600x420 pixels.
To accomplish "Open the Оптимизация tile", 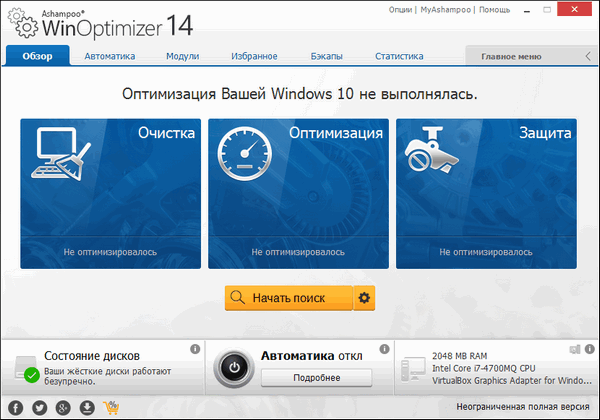I will (x=298, y=194).
